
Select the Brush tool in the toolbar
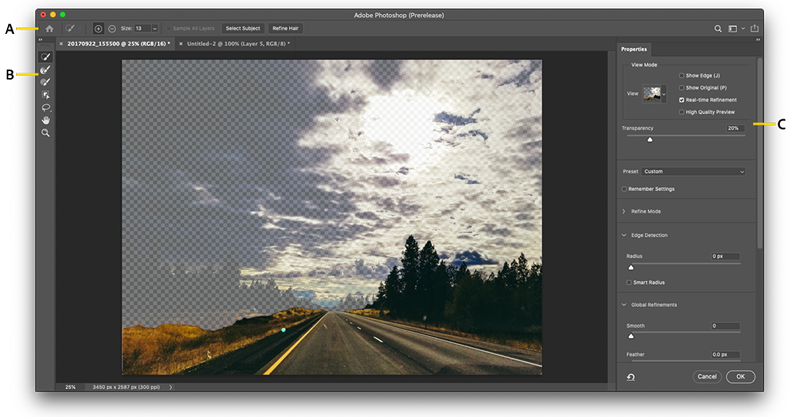point(45,82)
